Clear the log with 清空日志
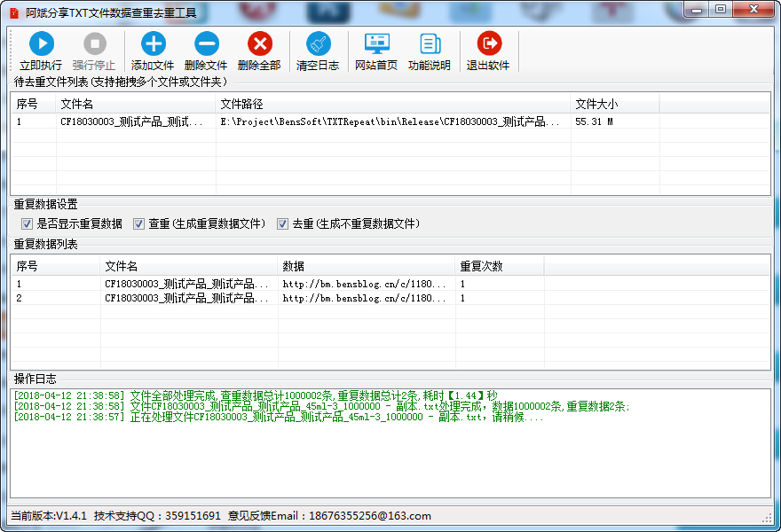The image size is (781, 532). [318, 51]
